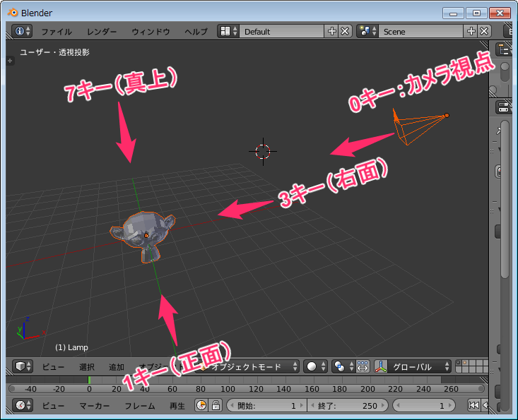Open the ファイル menu

(x=57, y=32)
